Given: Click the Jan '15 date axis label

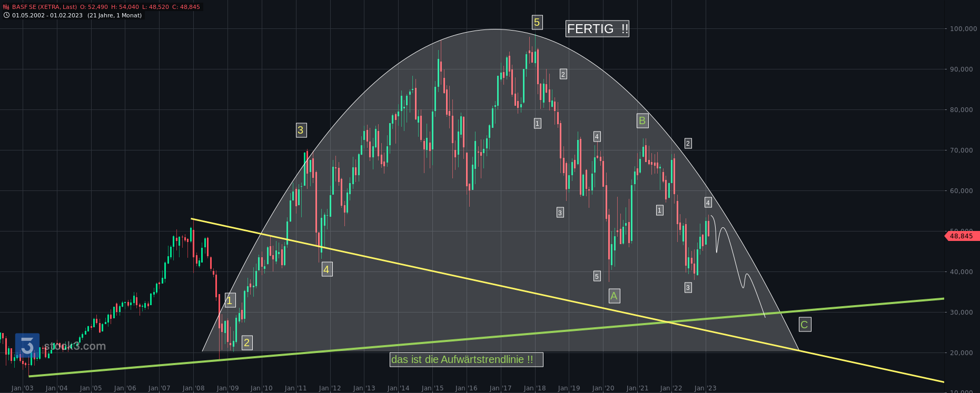Looking at the screenshot, I should coord(433,388).
